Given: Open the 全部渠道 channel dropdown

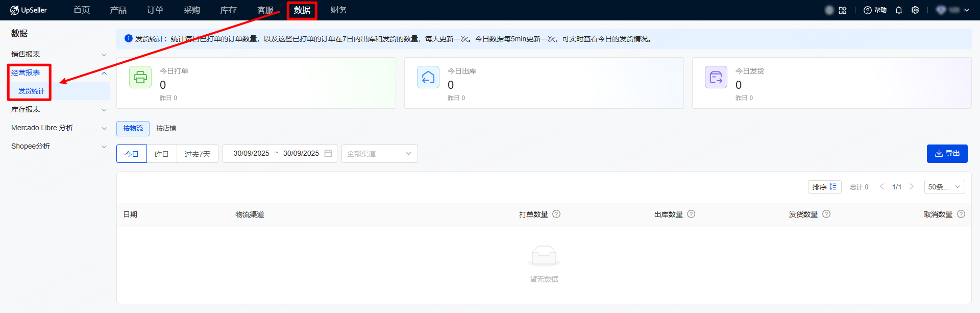Looking at the screenshot, I should tap(379, 154).
